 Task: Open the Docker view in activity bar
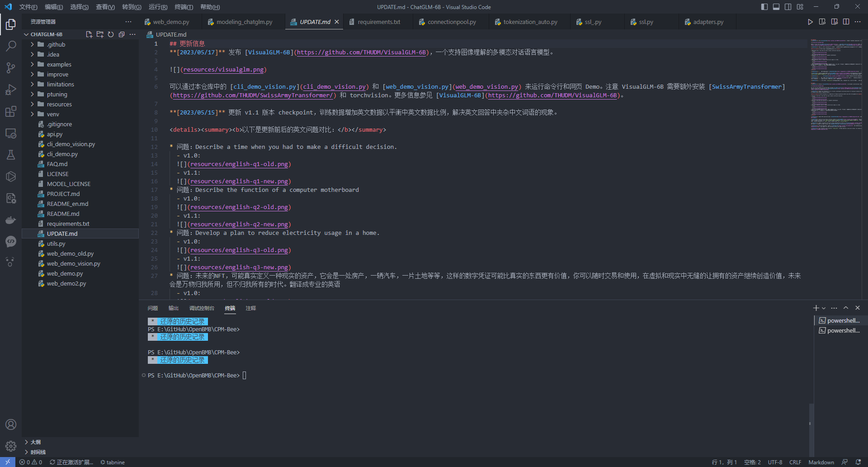[11, 220]
